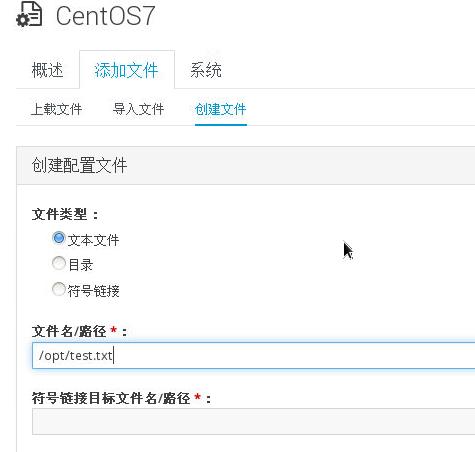Select the 创建文件 sub-tab
Image resolution: width=475 pixels, height=452 pixels.
point(221,109)
